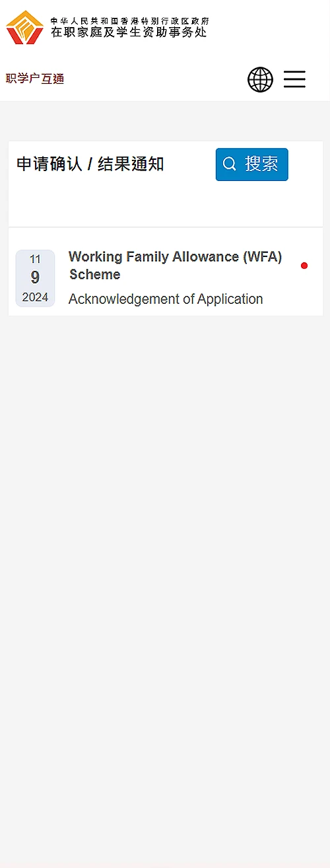Click blank white panel below the heading

tap(166, 205)
